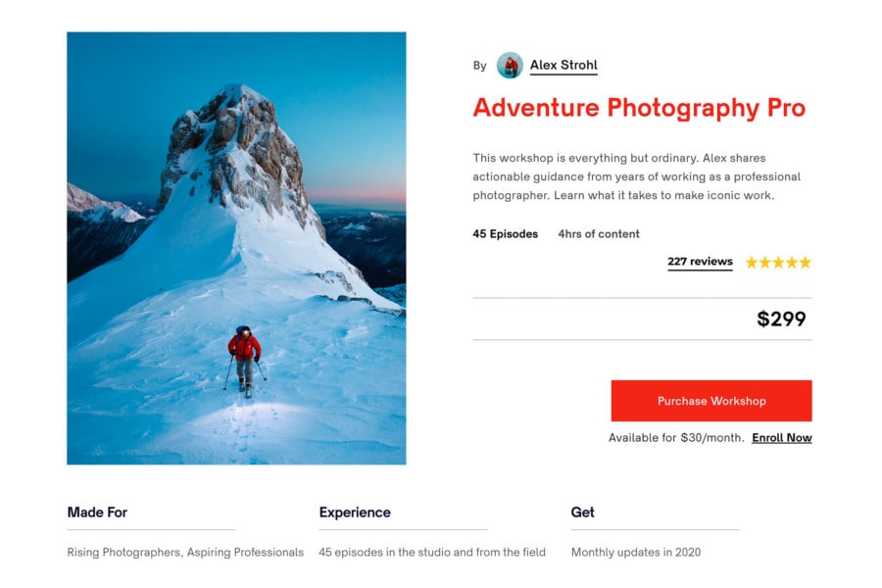The width and height of the screenshot is (882, 588).
Task: Open the Alex Strohl instructor profile link
Action: point(563,66)
